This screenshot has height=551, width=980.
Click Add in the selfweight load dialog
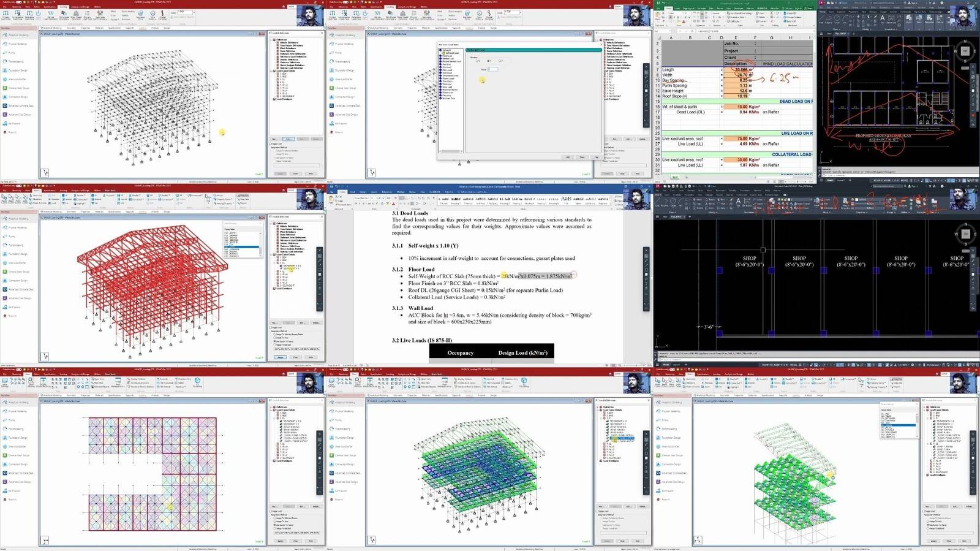point(568,157)
